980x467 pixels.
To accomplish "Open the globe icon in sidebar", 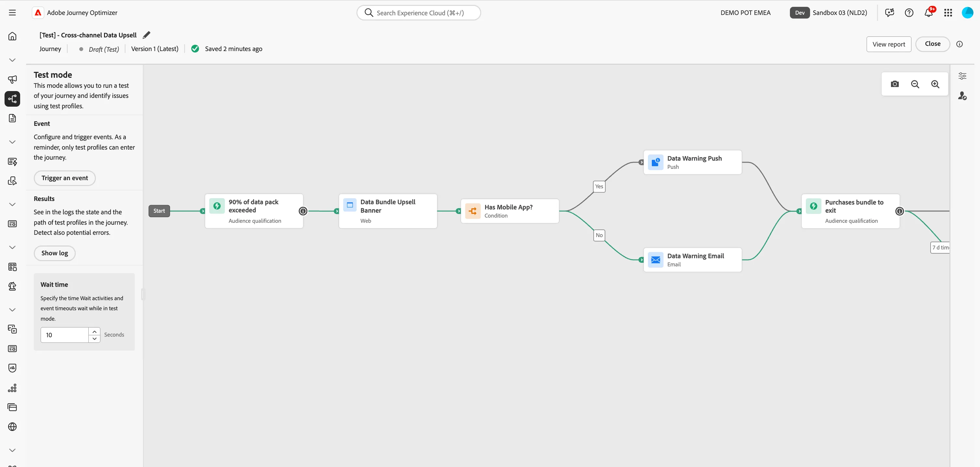I will tap(12, 427).
